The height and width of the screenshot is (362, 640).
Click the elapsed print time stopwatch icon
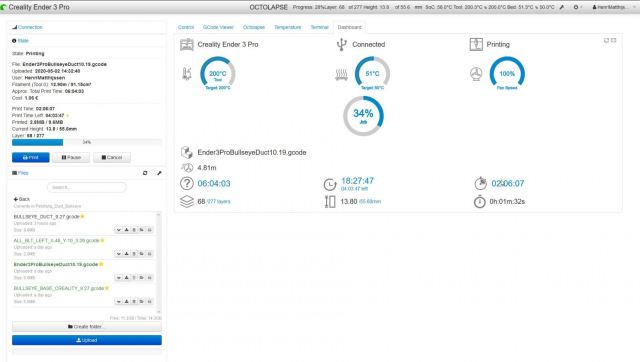tap(480, 183)
